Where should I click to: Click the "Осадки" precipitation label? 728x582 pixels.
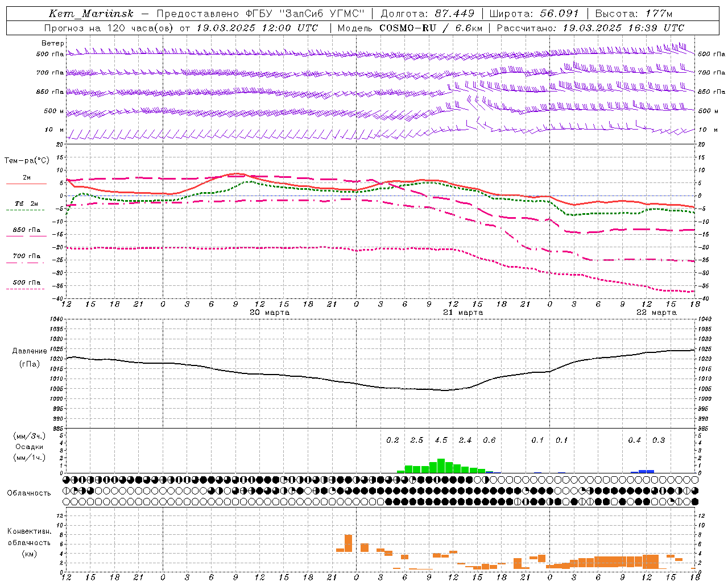(x=30, y=447)
